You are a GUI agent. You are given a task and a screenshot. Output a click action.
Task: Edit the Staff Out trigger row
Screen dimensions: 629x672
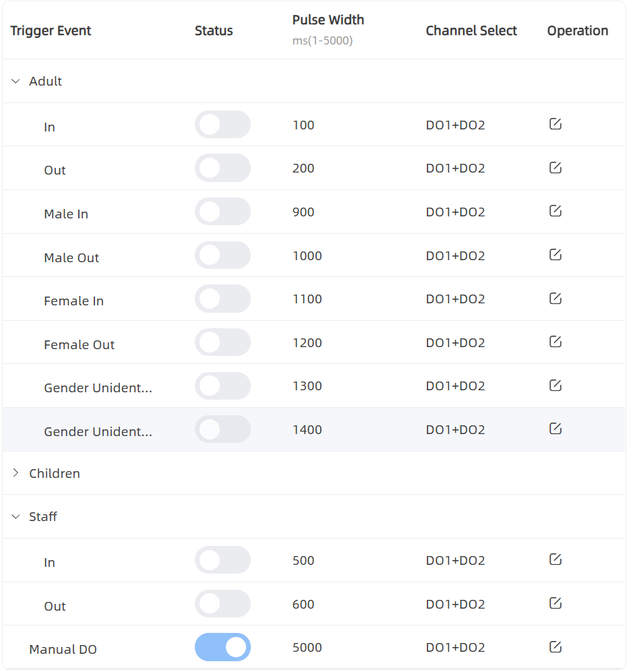[x=556, y=603]
